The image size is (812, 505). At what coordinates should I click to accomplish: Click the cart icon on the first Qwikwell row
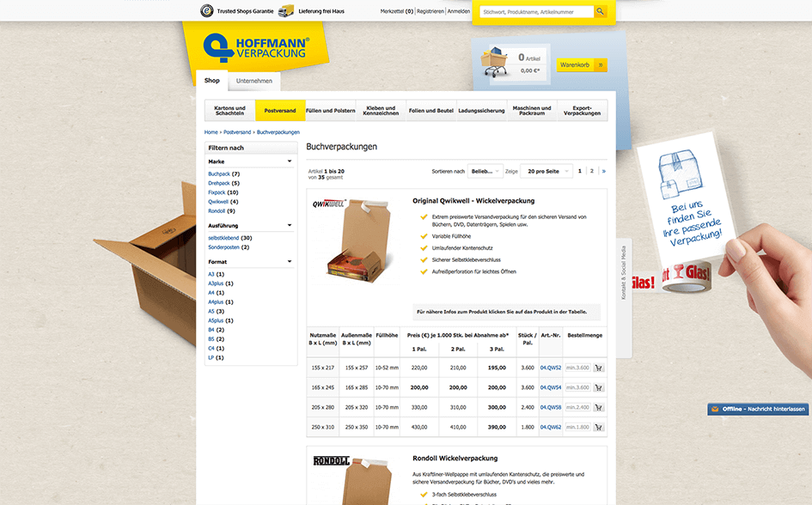click(598, 368)
